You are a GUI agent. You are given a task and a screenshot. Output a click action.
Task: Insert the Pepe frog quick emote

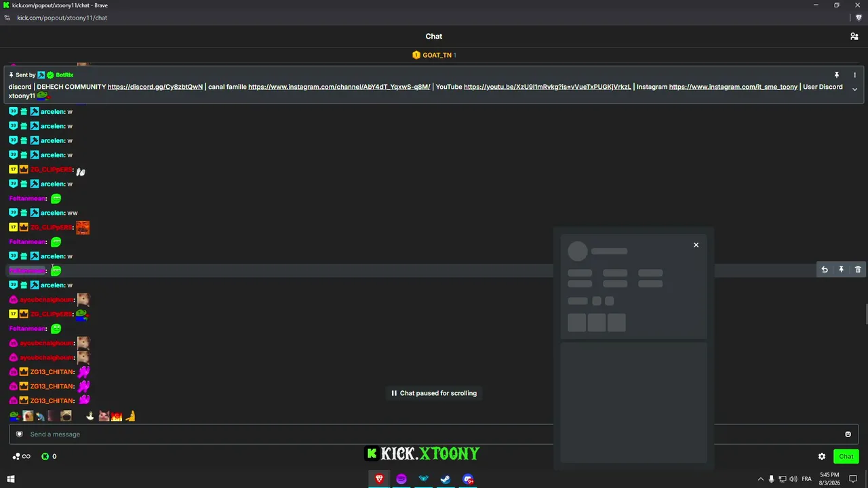point(15,415)
